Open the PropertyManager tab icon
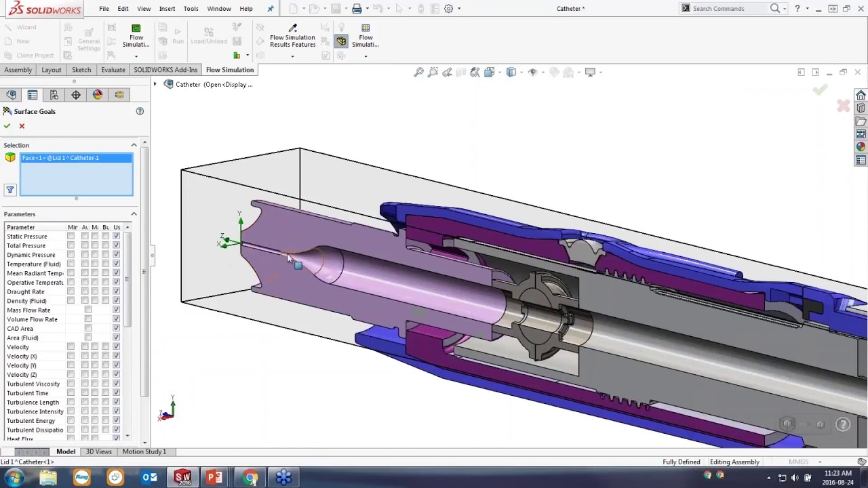This screenshot has height=488, width=868. [33, 95]
